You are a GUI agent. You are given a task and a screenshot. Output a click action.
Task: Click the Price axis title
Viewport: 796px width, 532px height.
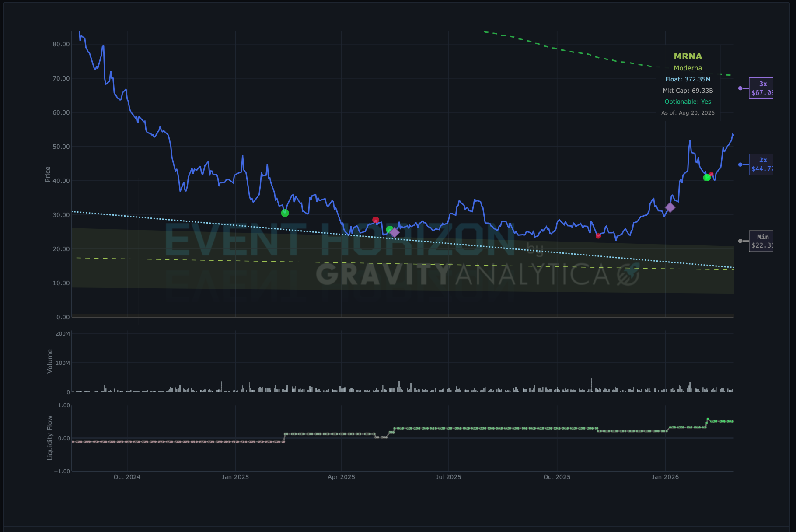[48, 174]
